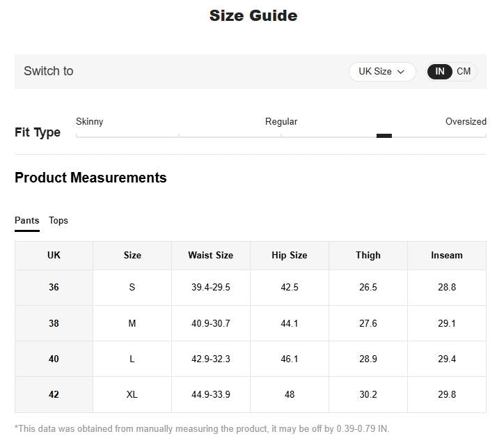Click thigh value 30.2

[x=368, y=395]
